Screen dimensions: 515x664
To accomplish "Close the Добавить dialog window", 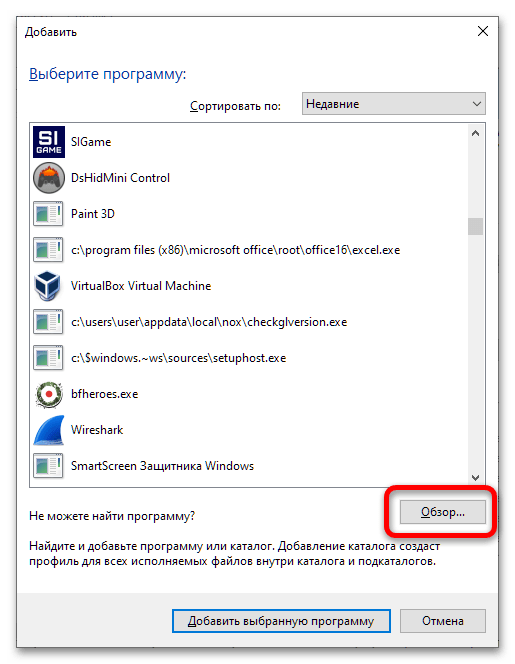I will pos(483,31).
